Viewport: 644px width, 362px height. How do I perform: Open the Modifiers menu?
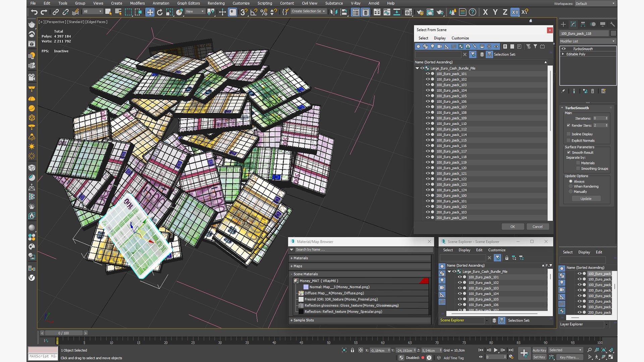click(x=137, y=3)
